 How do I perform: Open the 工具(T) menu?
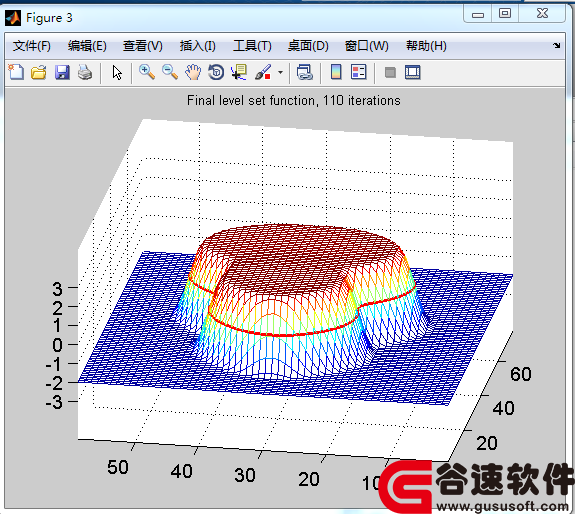coord(252,46)
